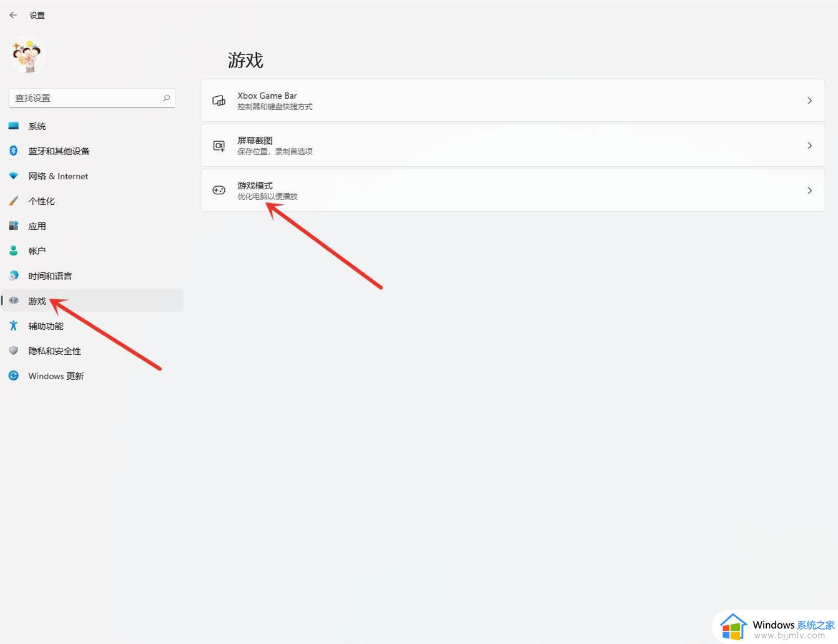
Task: Open Windows 更新 settings
Action: click(92, 376)
